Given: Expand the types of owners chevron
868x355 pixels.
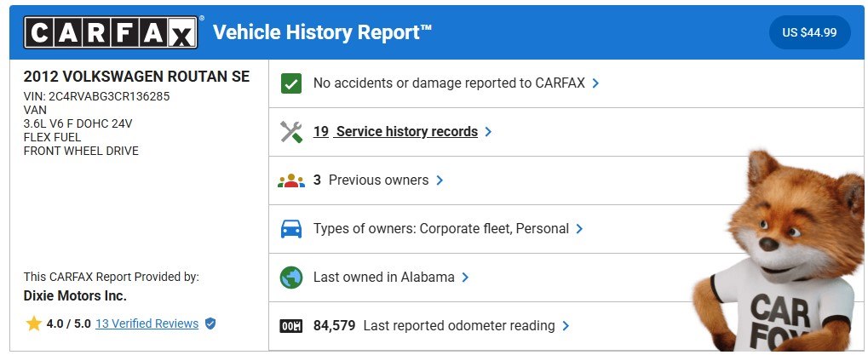Looking at the screenshot, I should coord(579,229).
